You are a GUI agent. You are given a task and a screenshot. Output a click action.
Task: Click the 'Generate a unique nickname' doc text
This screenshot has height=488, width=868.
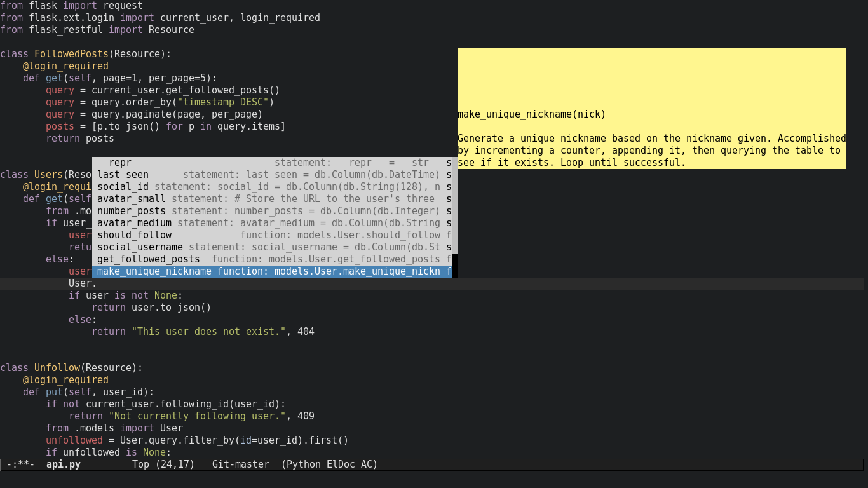[x=652, y=151]
